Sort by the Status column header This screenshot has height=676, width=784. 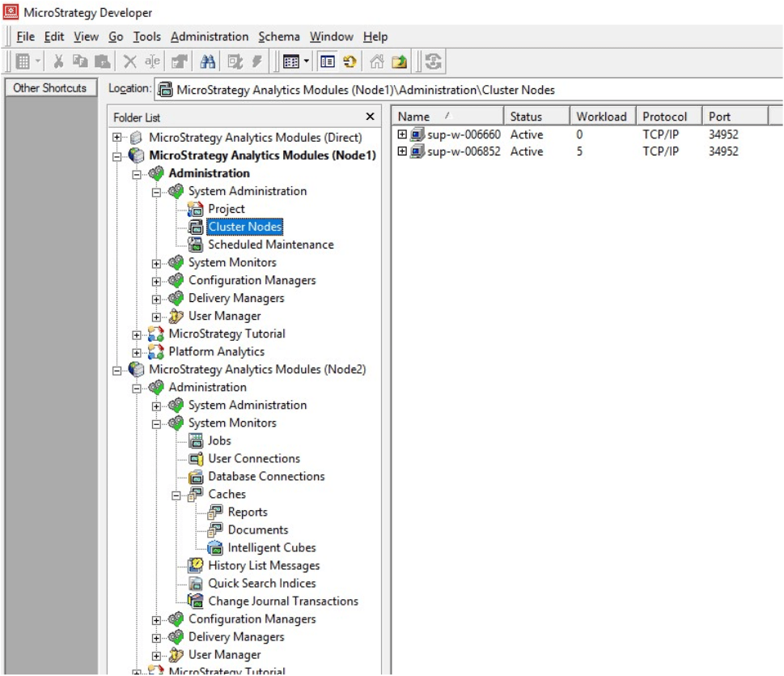click(x=536, y=117)
